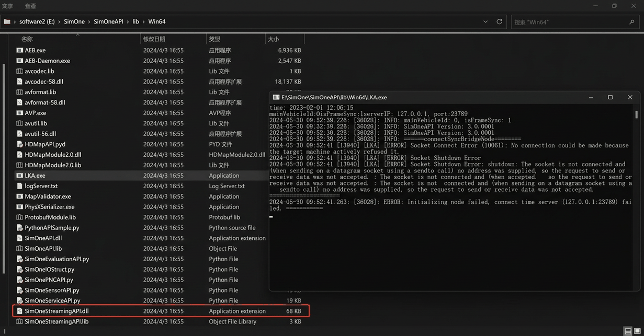Click the Win64 breadcrumb segment
The height and width of the screenshot is (336, 644).
point(156,22)
